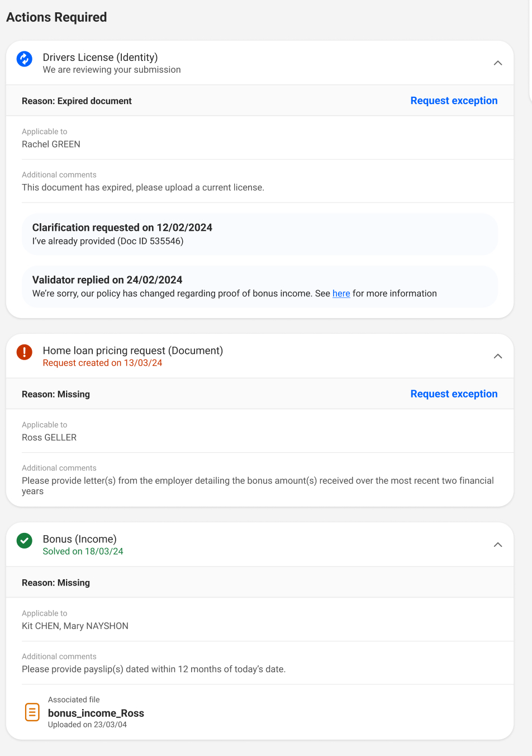Request exception for the missing home loan document
The width and height of the screenshot is (532, 756).
(x=454, y=394)
